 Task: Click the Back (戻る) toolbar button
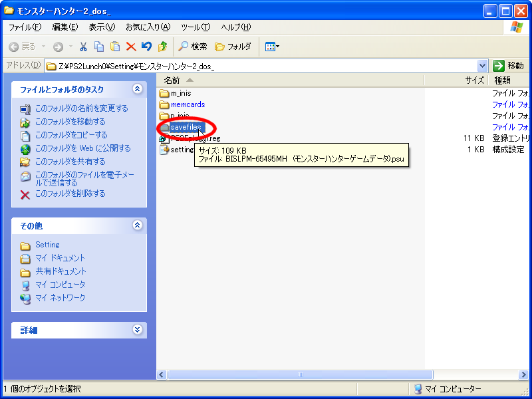(23, 47)
